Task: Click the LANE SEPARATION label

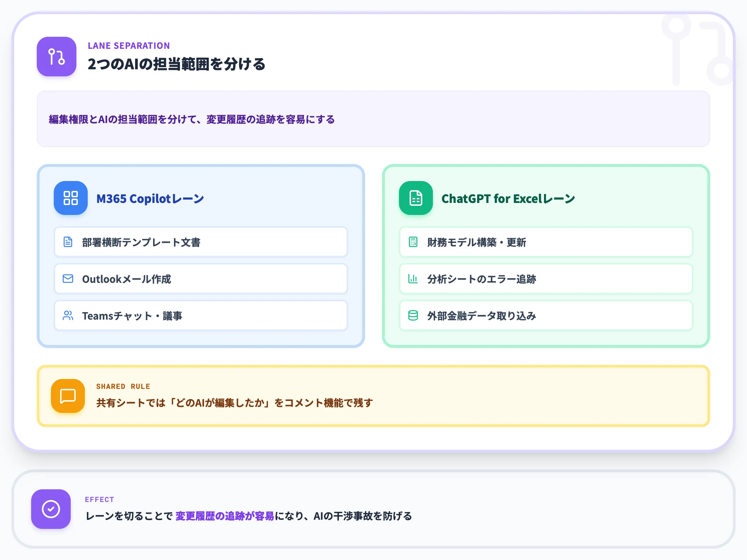Action: pos(129,46)
